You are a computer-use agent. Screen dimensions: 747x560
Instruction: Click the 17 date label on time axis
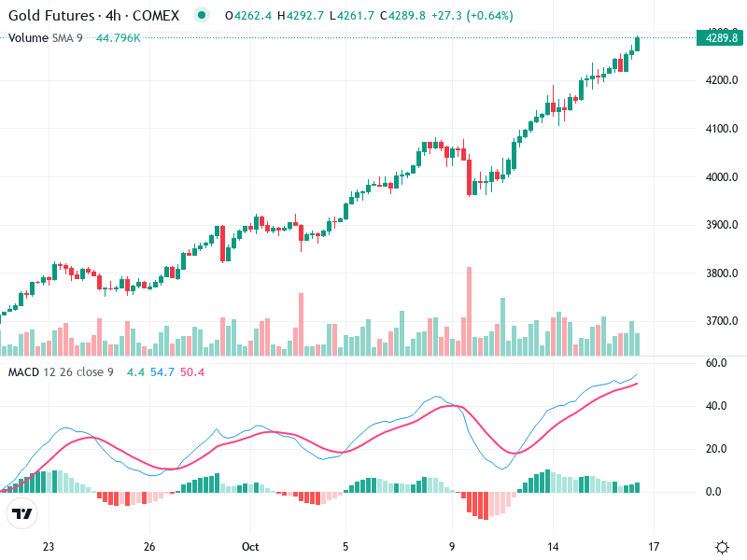(x=654, y=547)
